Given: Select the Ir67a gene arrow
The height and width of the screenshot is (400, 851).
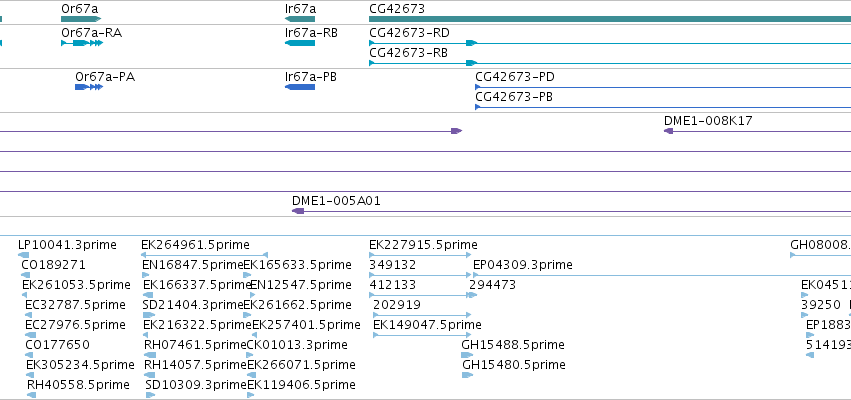Looking at the screenshot, I should point(300,19).
